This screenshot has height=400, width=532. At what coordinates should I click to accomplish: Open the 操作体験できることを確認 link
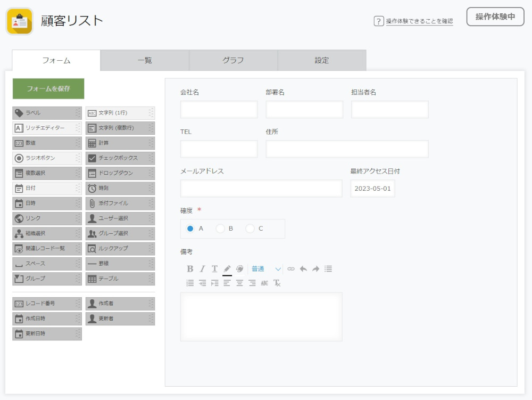click(419, 21)
